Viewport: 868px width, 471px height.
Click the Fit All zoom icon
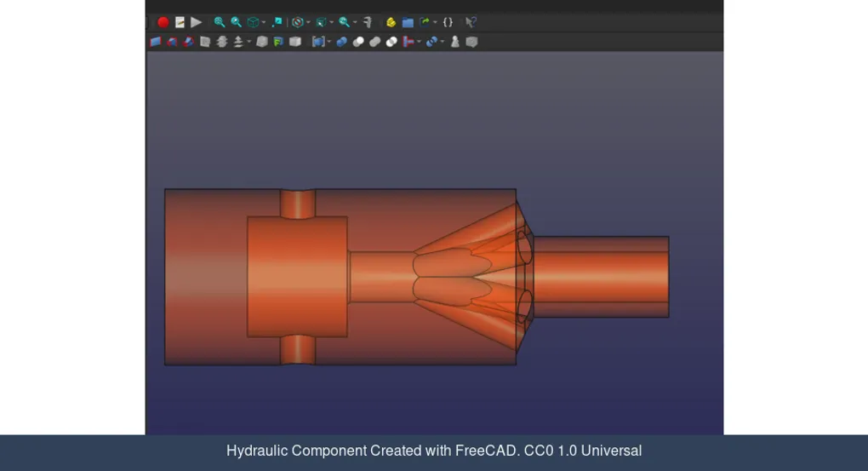[220, 22]
